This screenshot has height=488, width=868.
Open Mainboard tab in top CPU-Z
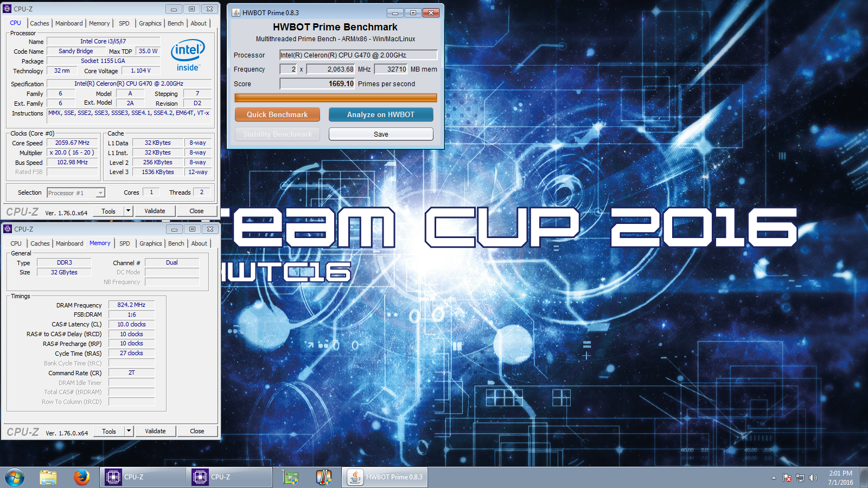click(69, 23)
